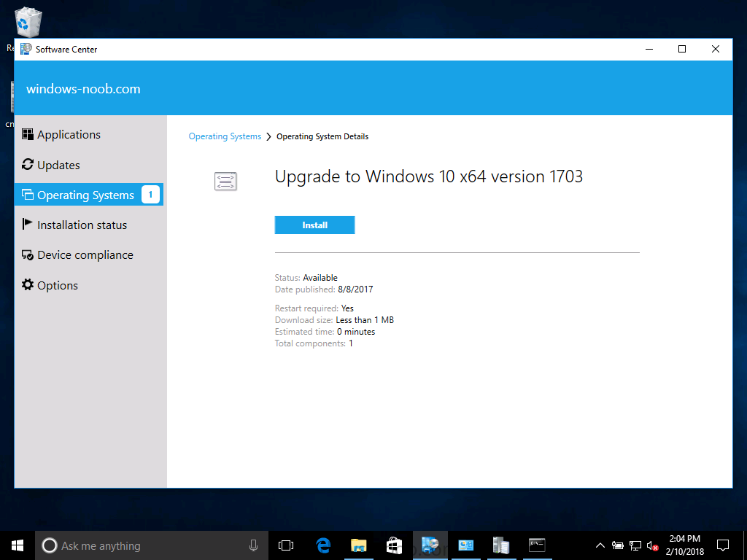Screen dimensions: 747x560
Task: Launch Microsoft Edge from taskbar
Action: pyautogui.click(x=323, y=545)
